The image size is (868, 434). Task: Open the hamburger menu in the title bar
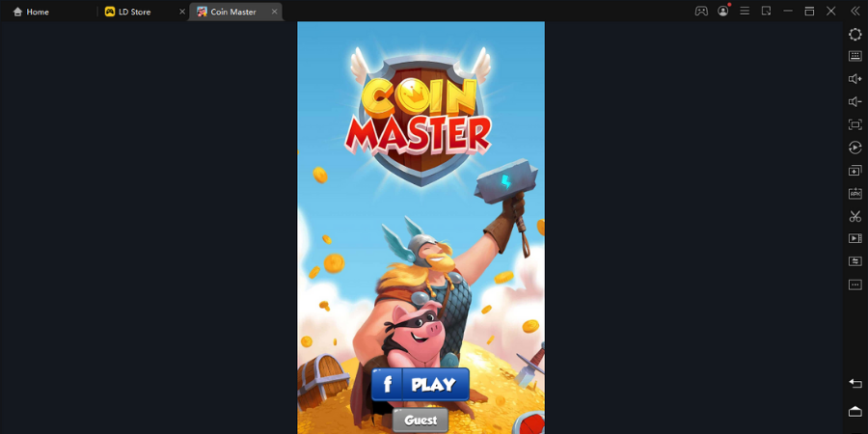point(745,11)
